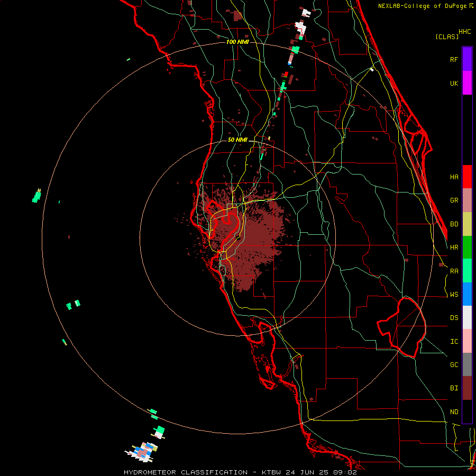Click the "UK" legend label
This screenshot has height=476, width=476.
[454, 84]
